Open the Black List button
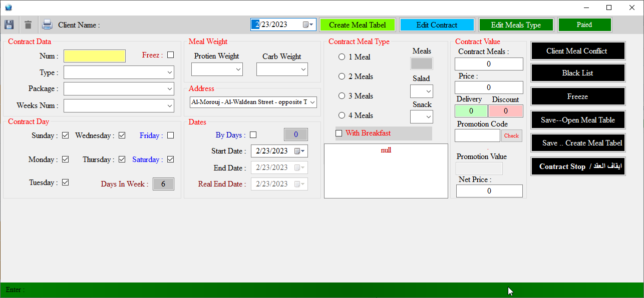The height and width of the screenshot is (298, 644). point(577,73)
